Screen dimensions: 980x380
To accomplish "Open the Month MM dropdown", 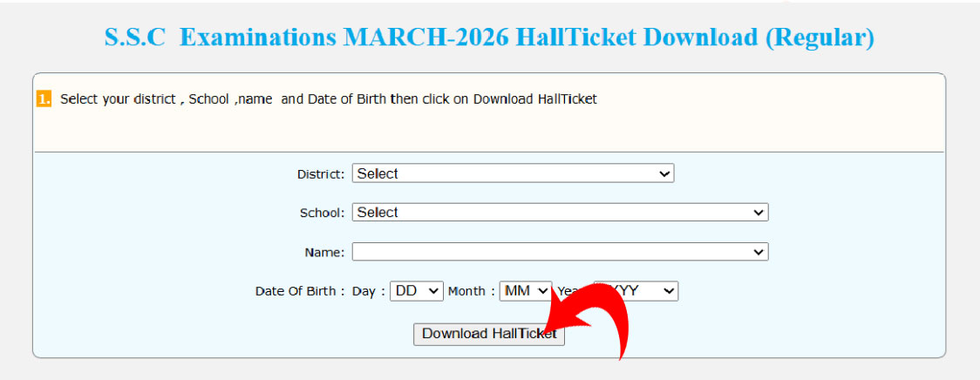I will tap(526, 291).
